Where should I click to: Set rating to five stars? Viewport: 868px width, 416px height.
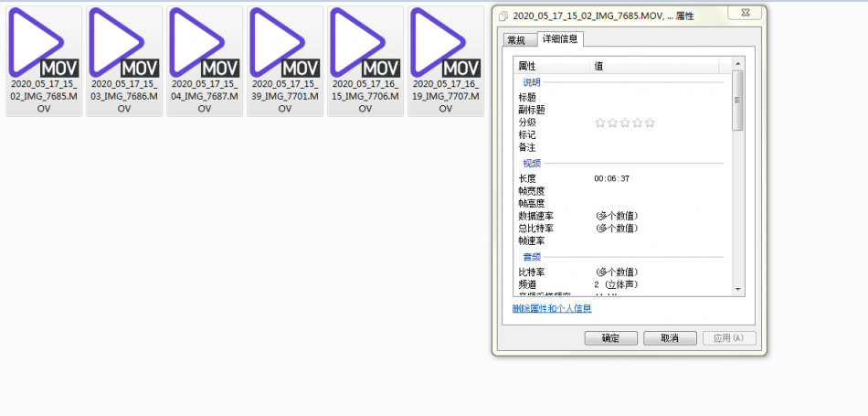click(650, 123)
